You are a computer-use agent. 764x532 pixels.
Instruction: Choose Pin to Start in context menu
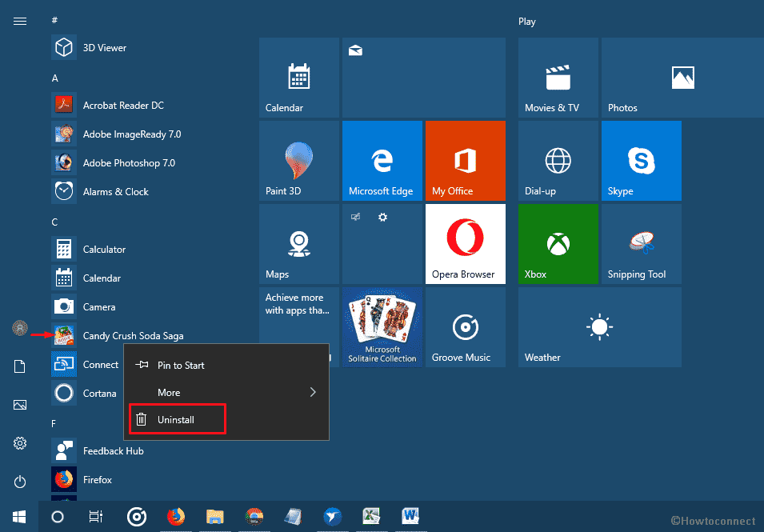pyautogui.click(x=226, y=366)
